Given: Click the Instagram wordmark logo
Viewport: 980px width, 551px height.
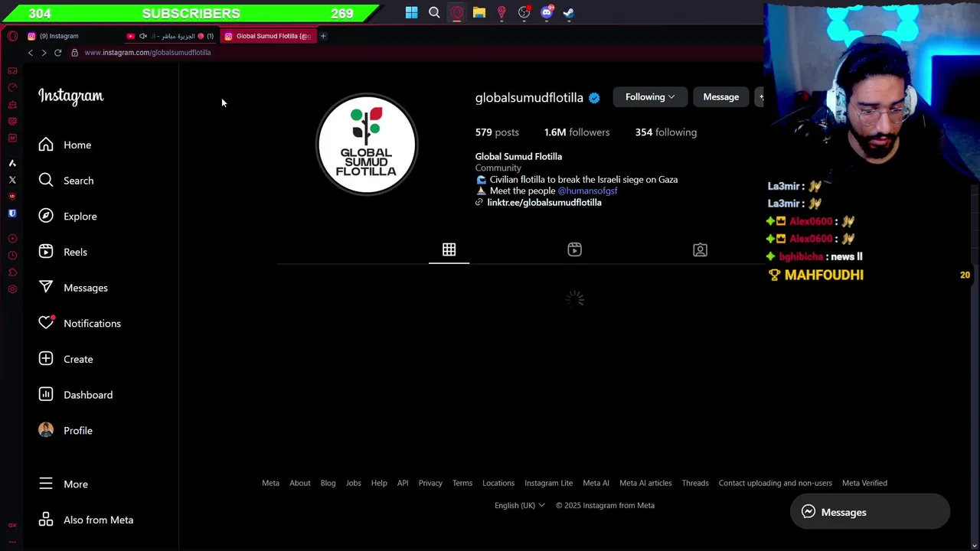Looking at the screenshot, I should point(70,96).
